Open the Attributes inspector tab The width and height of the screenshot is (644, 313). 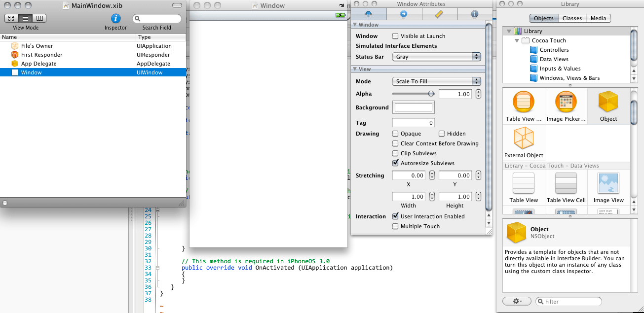click(368, 14)
